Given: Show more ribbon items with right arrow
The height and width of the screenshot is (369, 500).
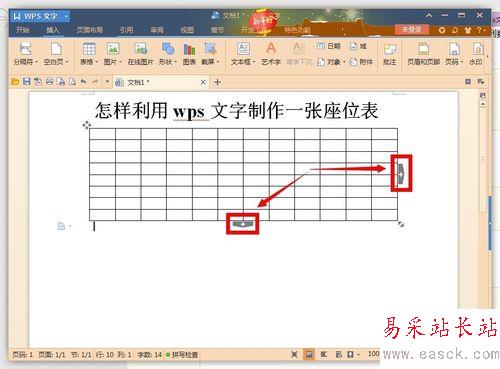Looking at the screenshot, I should pos(487,57).
